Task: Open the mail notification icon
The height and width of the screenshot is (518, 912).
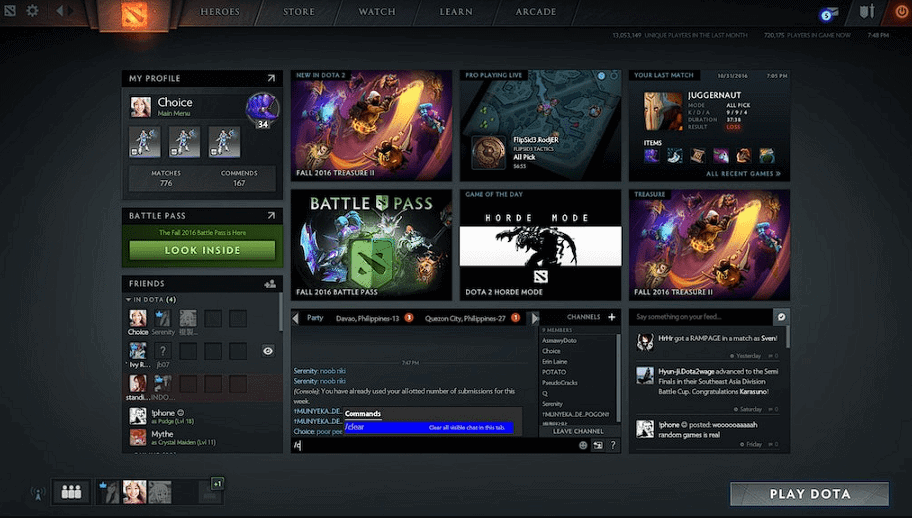Action: pos(829,14)
